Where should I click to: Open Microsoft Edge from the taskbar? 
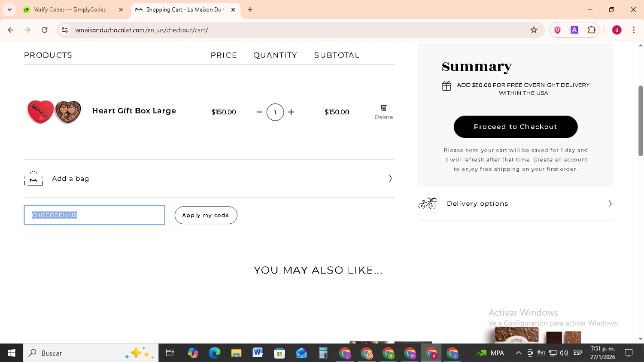pyautogui.click(x=214, y=353)
